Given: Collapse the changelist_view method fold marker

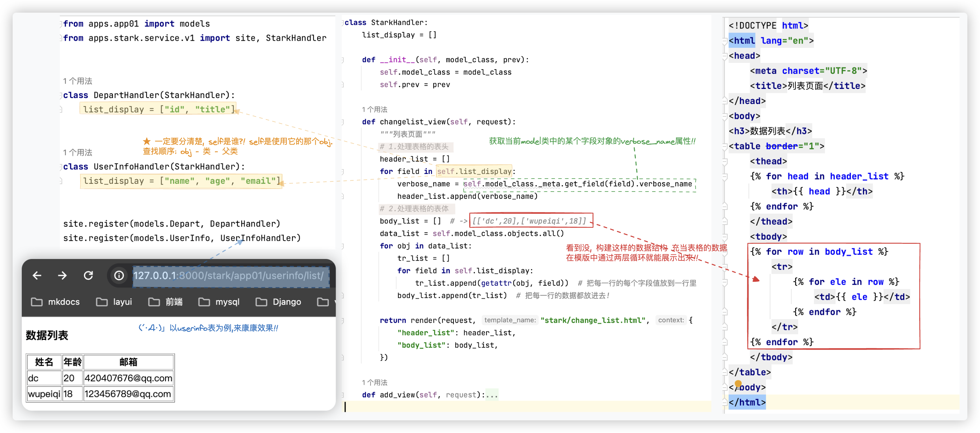Looking at the screenshot, I should [343, 122].
